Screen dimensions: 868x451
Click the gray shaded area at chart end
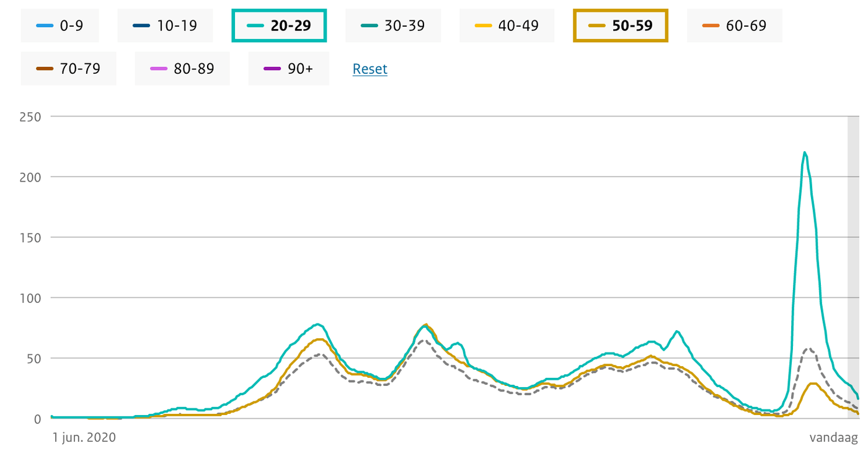point(854,267)
